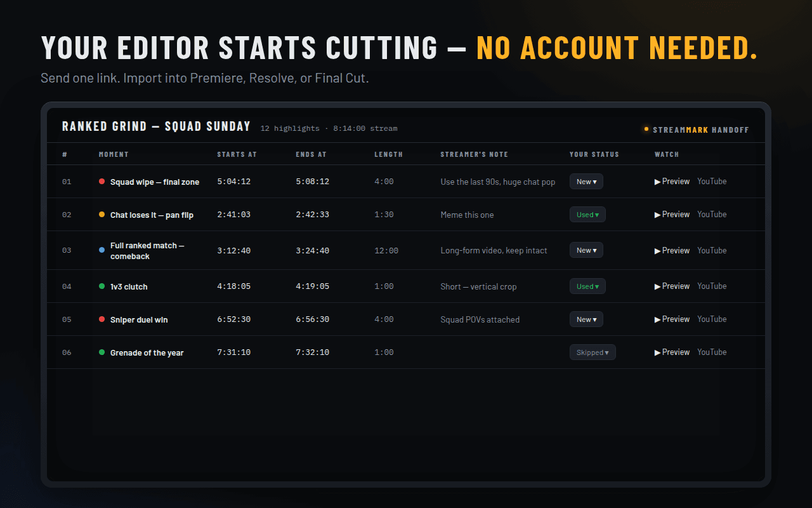Sort by the Starts At column header

237,154
